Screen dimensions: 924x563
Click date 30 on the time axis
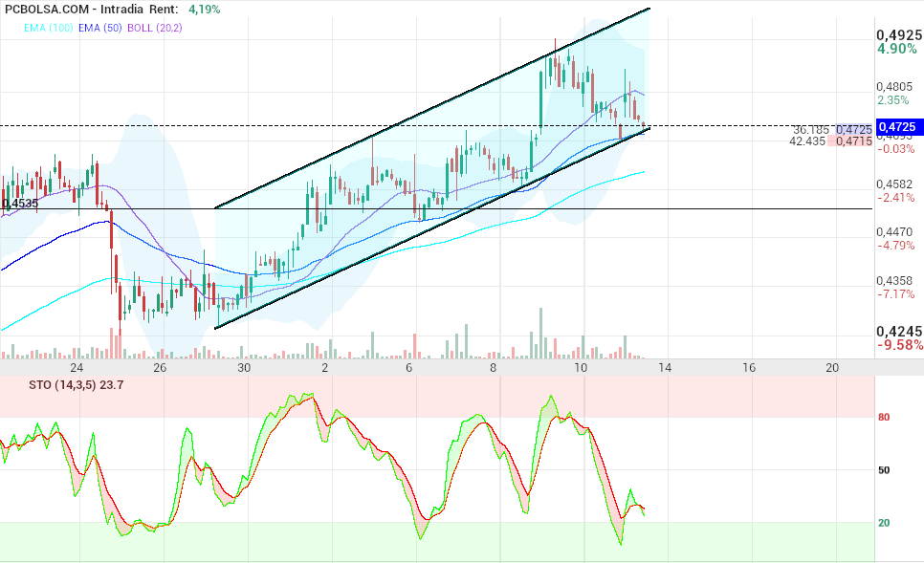click(244, 368)
